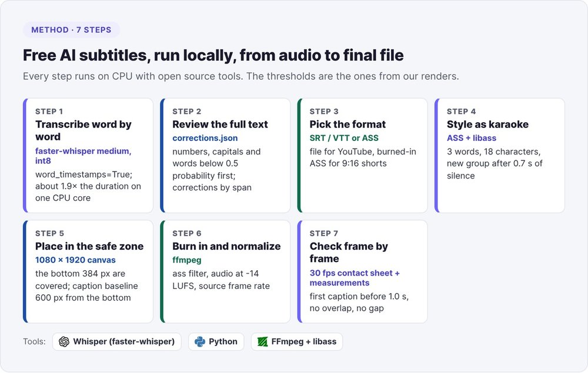Click the 'Place in the safe zone' heading
Image resolution: width=588 pixels, height=373 pixels.
coord(89,246)
